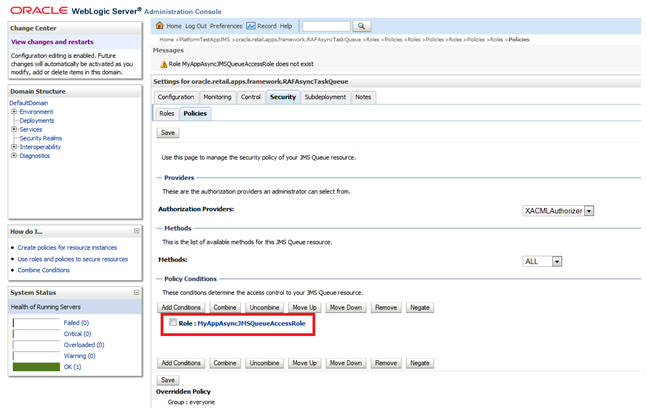Click the upper Remove button

tap(386, 308)
